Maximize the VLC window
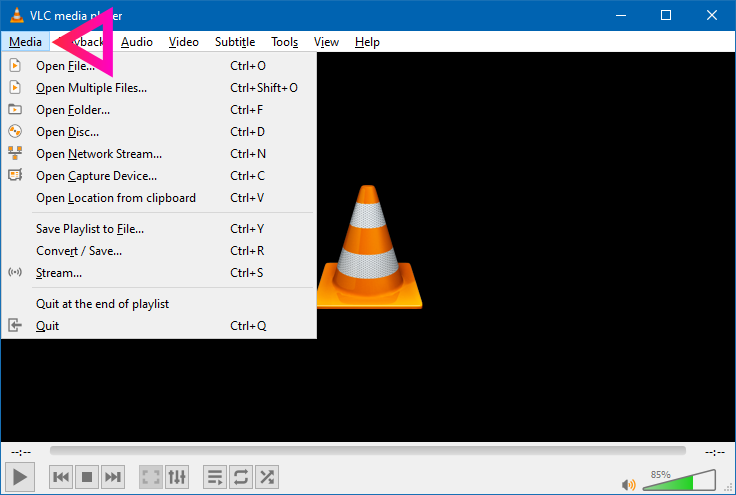The width and height of the screenshot is (736, 495). click(x=666, y=15)
